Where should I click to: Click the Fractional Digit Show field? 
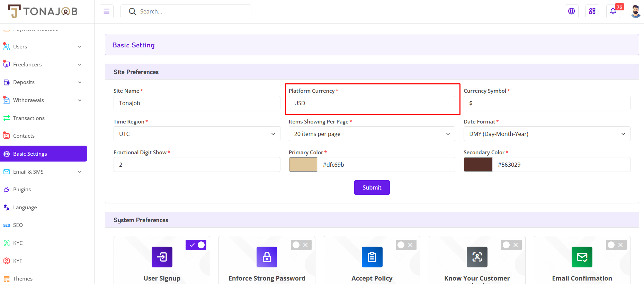[197, 165]
